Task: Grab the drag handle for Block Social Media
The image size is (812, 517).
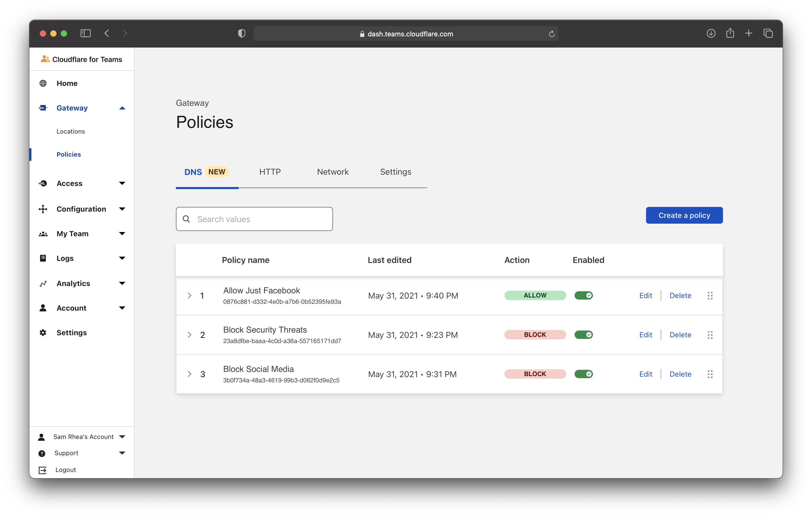Action: click(710, 374)
